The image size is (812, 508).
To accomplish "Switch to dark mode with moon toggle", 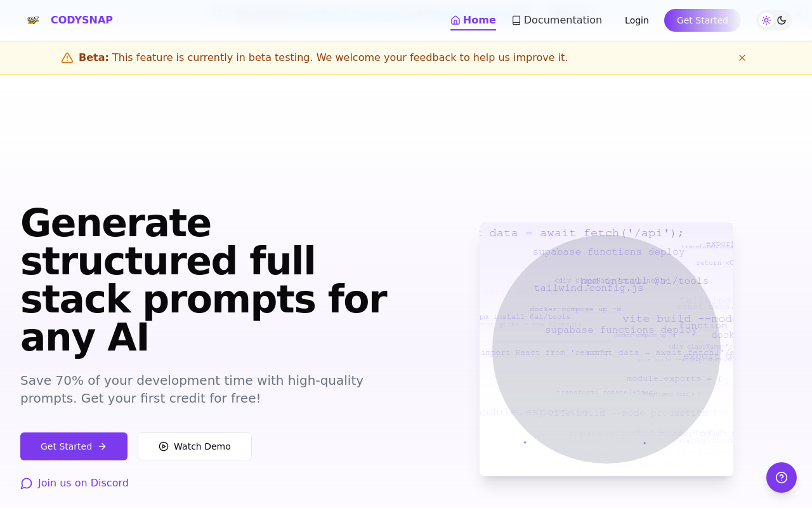I will (x=782, y=20).
